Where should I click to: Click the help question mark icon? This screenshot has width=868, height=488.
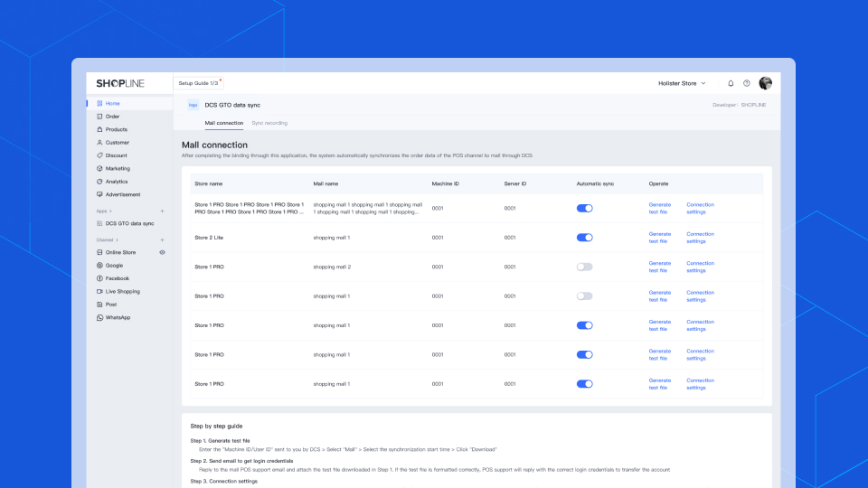pyautogui.click(x=747, y=83)
